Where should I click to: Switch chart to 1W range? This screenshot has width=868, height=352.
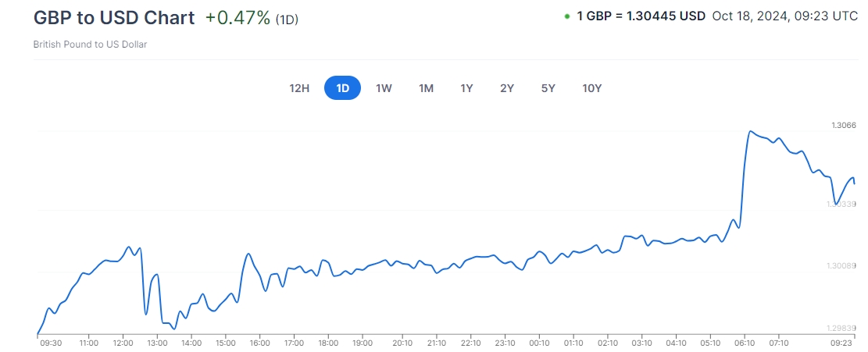(384, 88)
